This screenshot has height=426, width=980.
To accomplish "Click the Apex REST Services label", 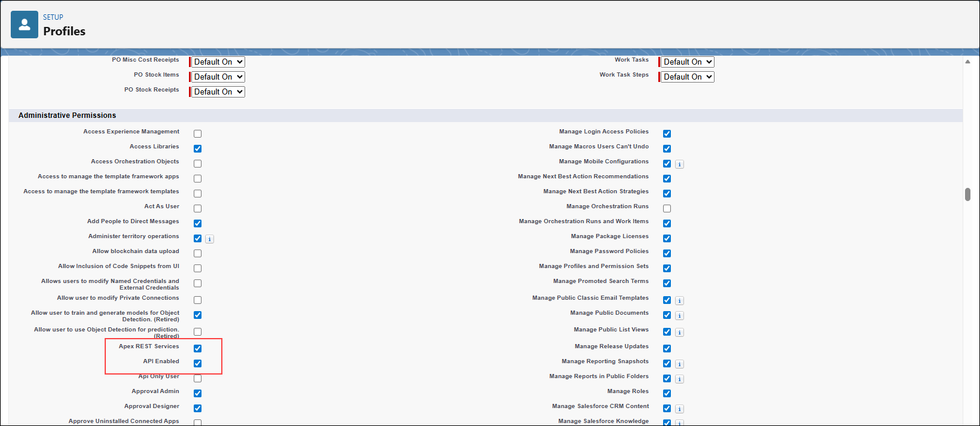I will pos(149,346).
